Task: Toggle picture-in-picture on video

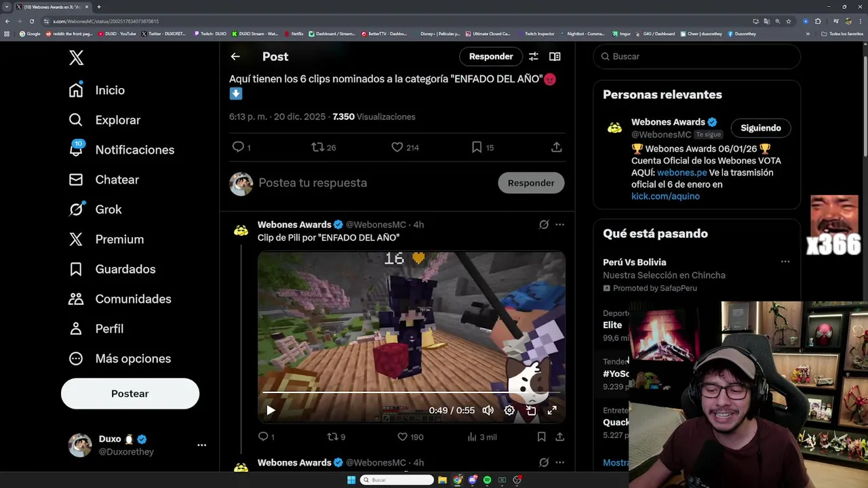Action: 531,410
